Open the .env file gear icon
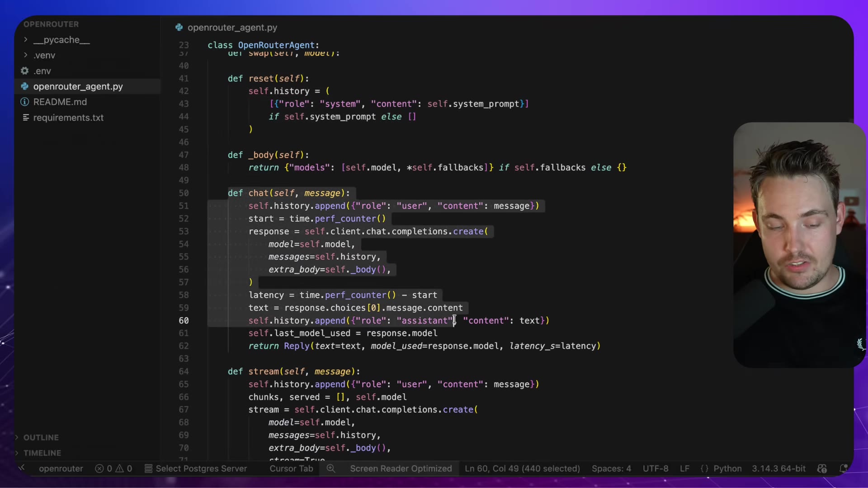868x488 pixels. click(x=25, y=71)
